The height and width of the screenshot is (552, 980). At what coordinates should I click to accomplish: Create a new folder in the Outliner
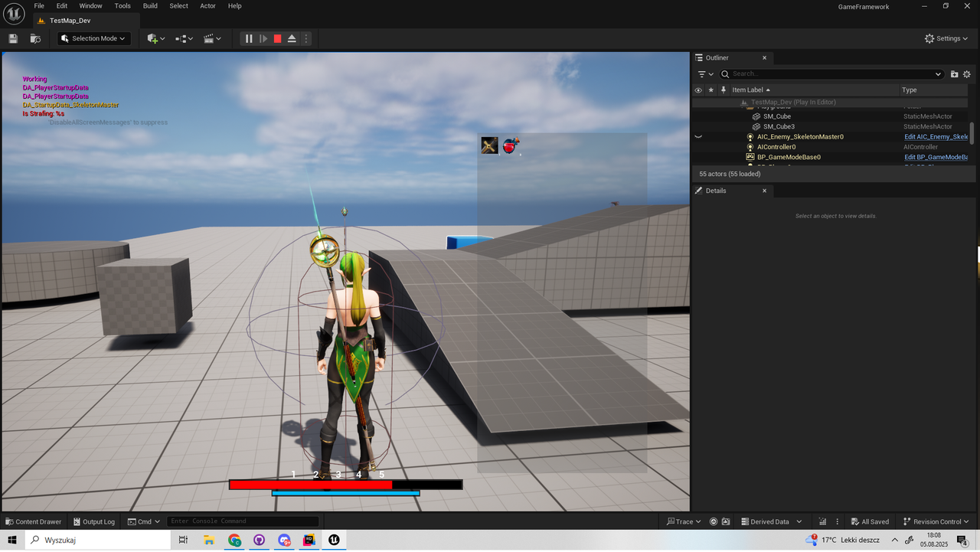click(x=954, y=74)
